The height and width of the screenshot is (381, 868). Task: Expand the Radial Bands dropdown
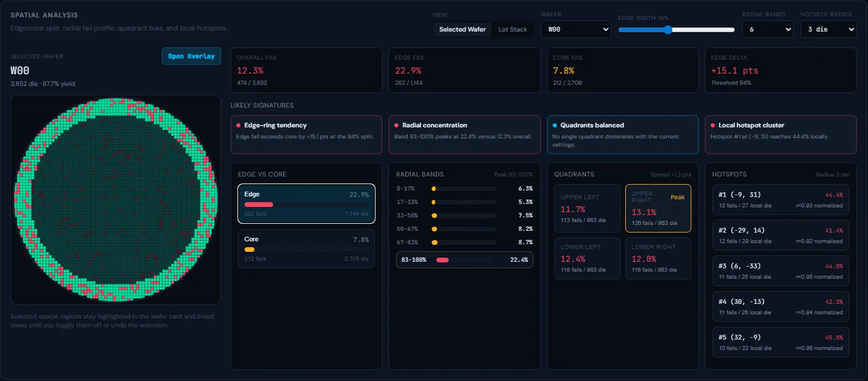(767, 29)
